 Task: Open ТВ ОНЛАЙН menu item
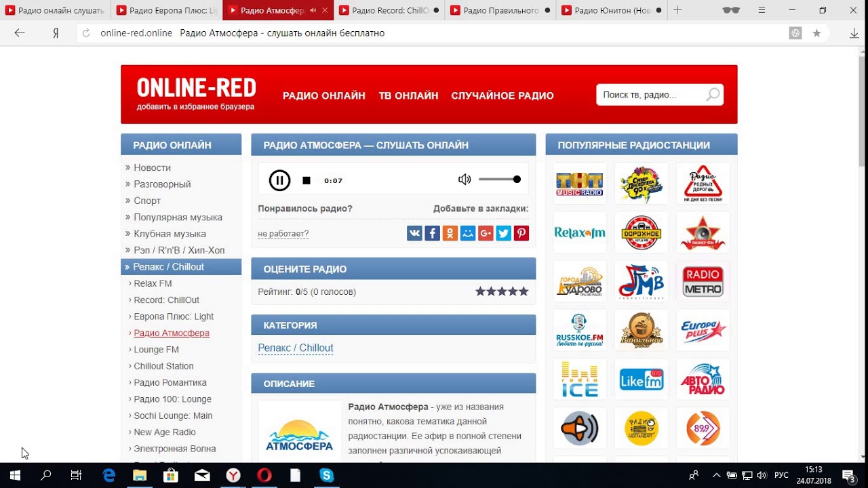point(408,96)
